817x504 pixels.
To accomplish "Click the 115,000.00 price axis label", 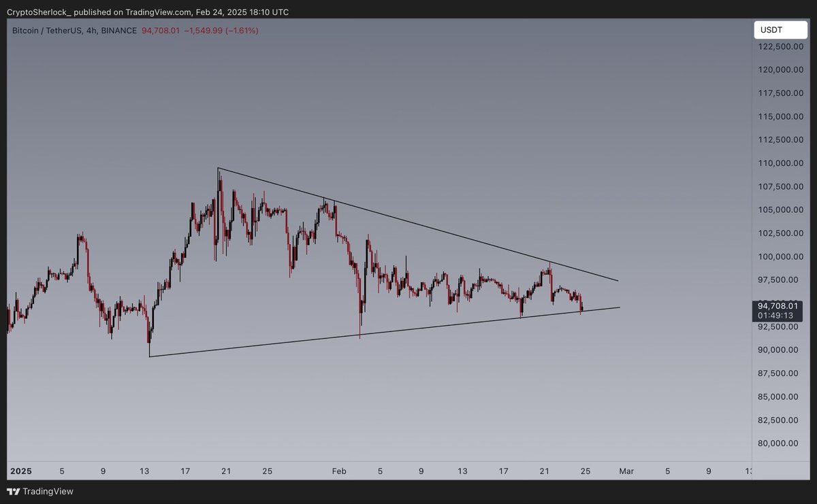I will point(780,116).
